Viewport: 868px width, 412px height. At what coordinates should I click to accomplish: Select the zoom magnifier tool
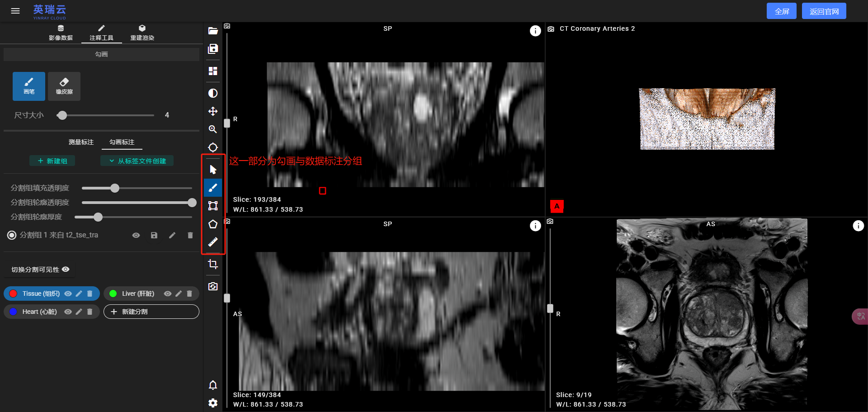pyautogui.click(x=213, y=129)
